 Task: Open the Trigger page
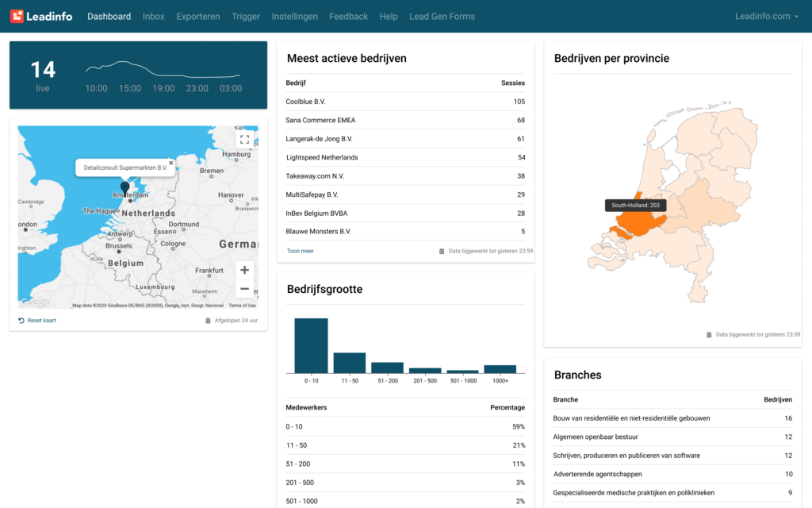click(246, 17)
